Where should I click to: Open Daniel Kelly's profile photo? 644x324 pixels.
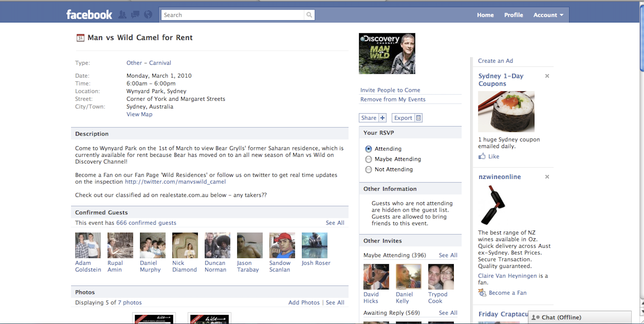click(x=408, y=277)
